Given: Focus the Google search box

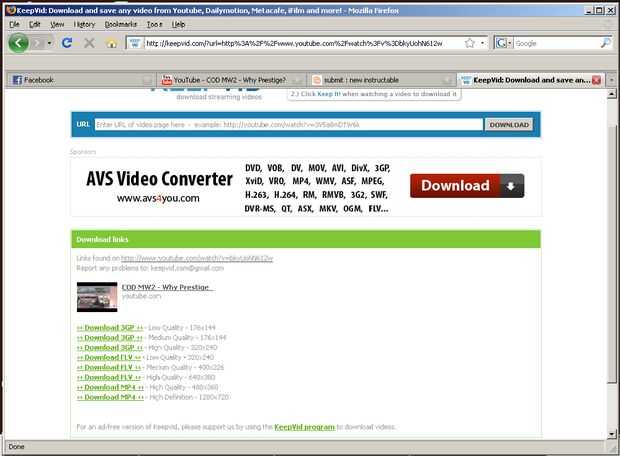Looking at the screenshot, I should (557, 43).
